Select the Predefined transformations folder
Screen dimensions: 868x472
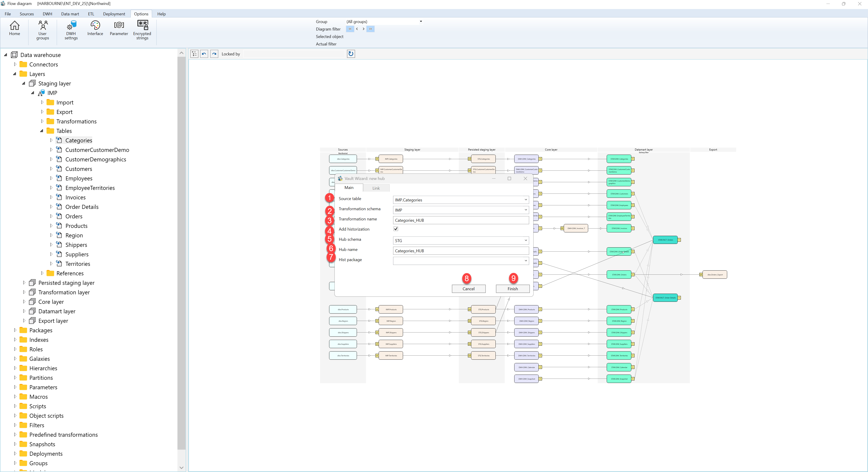pyautogui.click(x=63, y=435)
